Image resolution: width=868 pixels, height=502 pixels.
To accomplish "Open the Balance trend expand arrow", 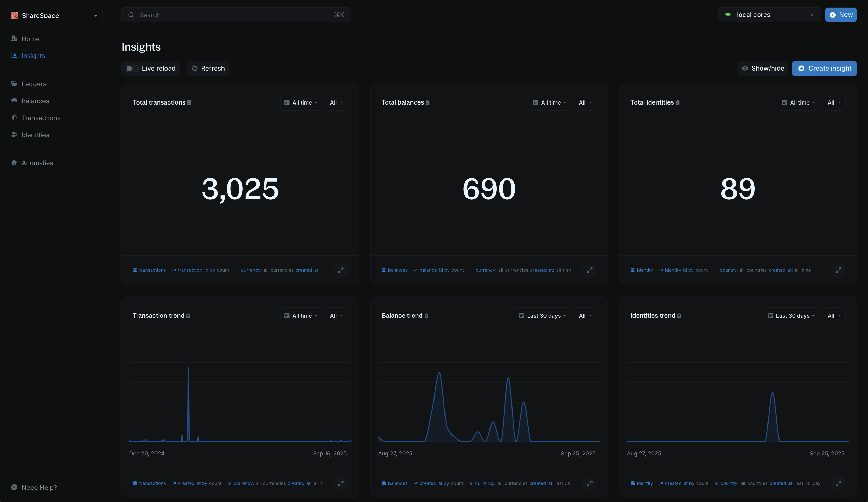I will coord(589,483).
